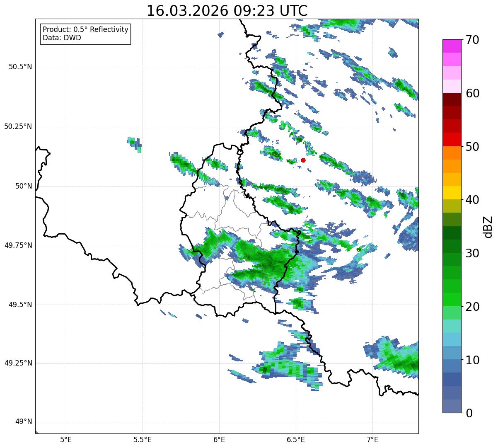The height and width of the screenshot is (448, 498).
Task: Click the colorbar tick label 30
Action: [472, 253]
